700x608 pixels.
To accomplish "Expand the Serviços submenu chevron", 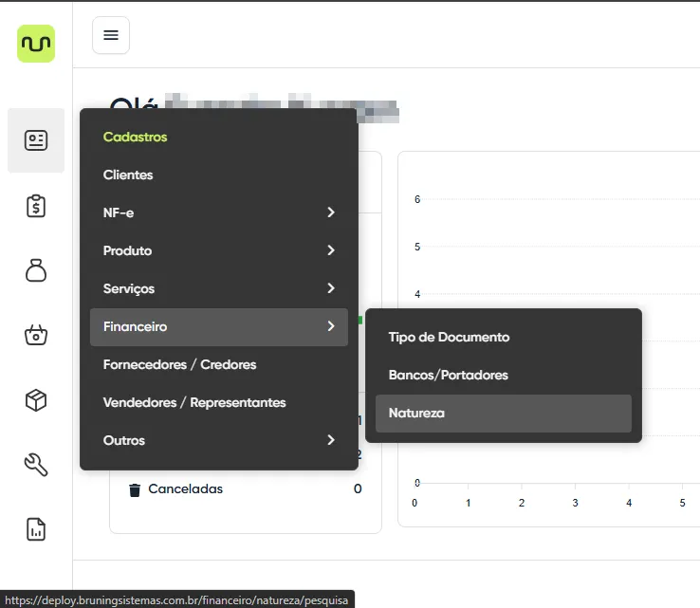I will (330, 288).
